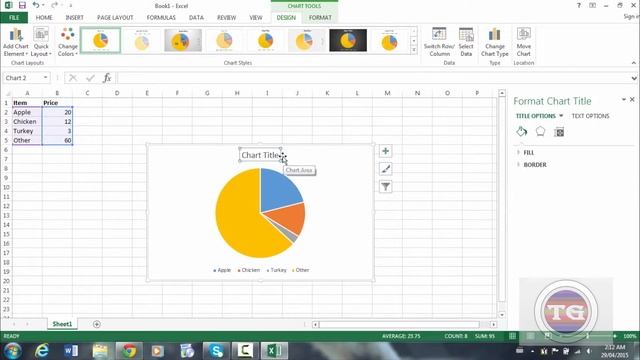Click the formula bar cancel X icon

coord(73,78)
